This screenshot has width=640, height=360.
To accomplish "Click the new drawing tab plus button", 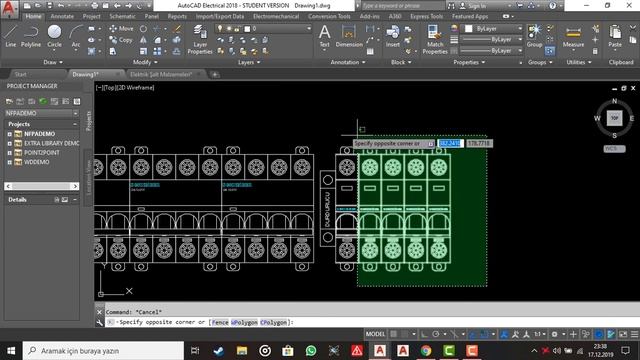I will point(215,75).
